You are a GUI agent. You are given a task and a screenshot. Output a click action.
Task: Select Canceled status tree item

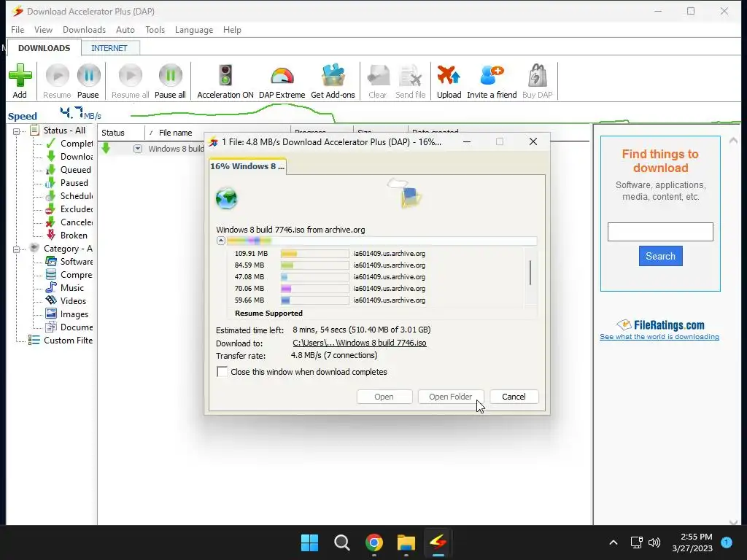69,222
